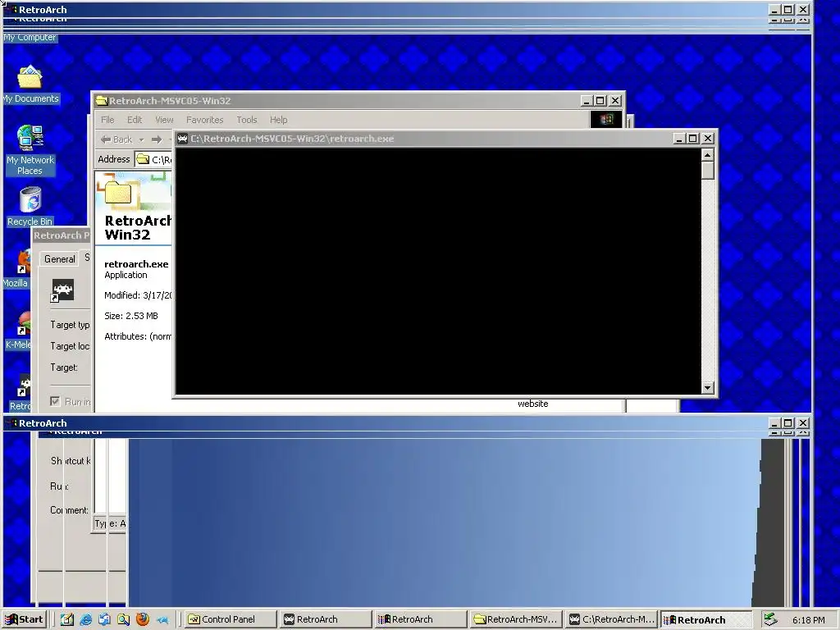
Task: Launch Outlook Express from quick launch
Action: pos(104,620)
